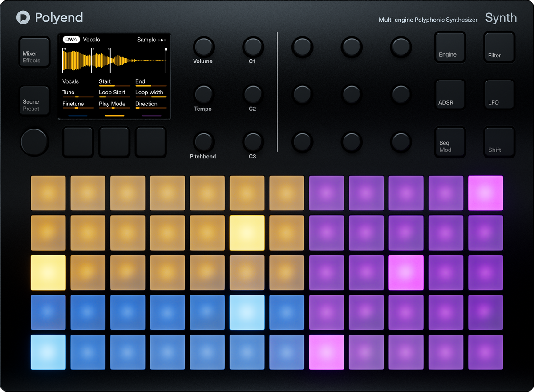Tap the DWA engine badge on the display
Image resolution: width=534 pixels, height=392 pixels.
click(x=71, y=40)
